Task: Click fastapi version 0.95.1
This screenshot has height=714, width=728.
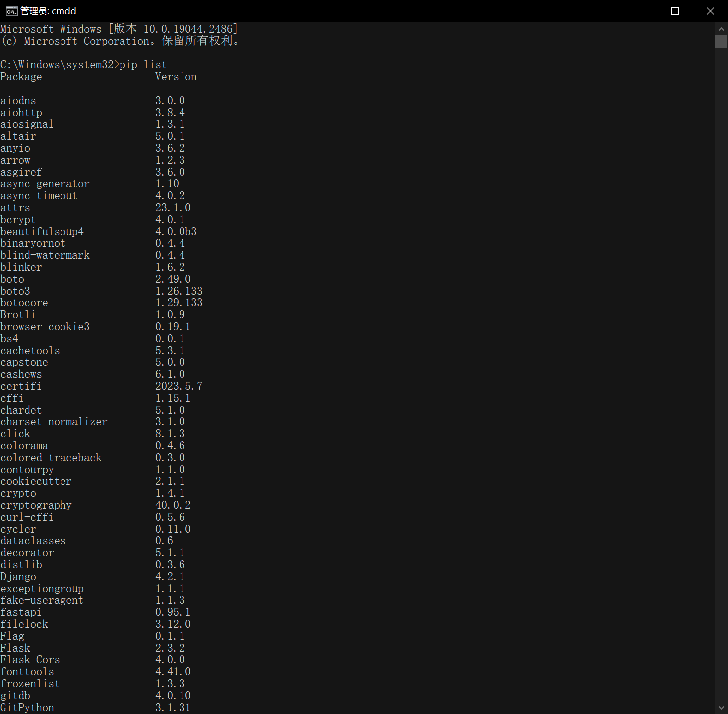Action: (x=173, y=612)
